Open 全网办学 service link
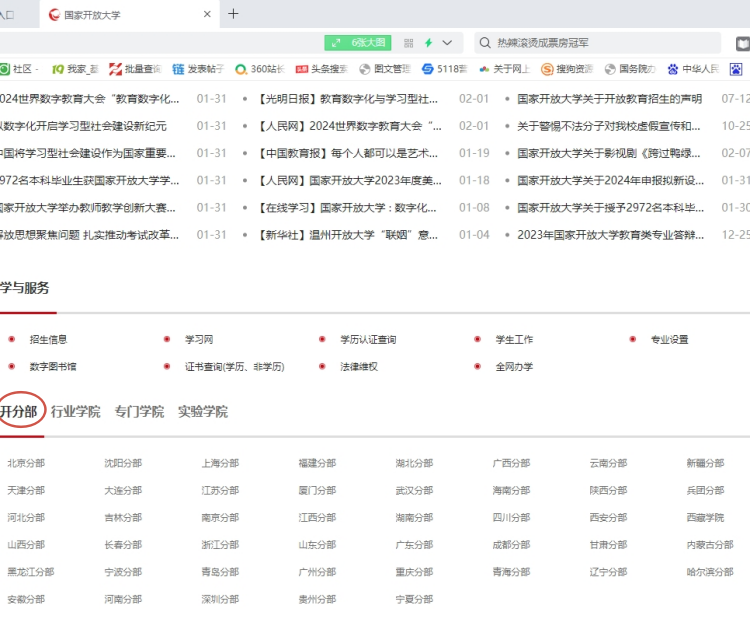This screenshot has width=750, height=619. tap(514, 367)
